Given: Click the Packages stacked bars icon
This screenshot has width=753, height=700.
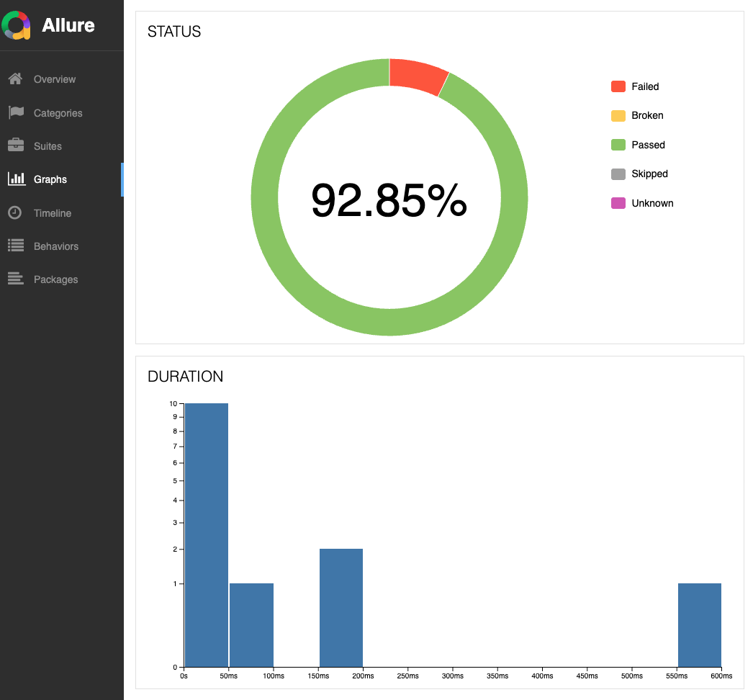Looking at the screenshot, I should point(15,279).
